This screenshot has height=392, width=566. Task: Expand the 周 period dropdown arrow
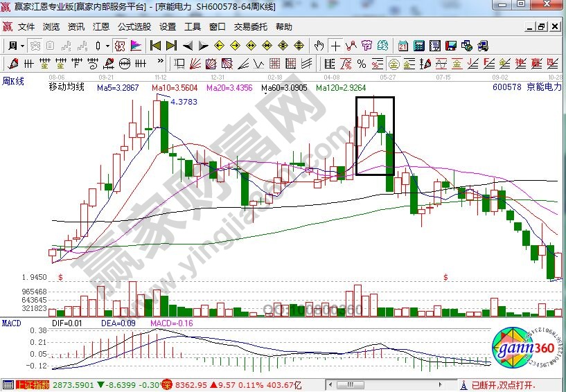22,46
